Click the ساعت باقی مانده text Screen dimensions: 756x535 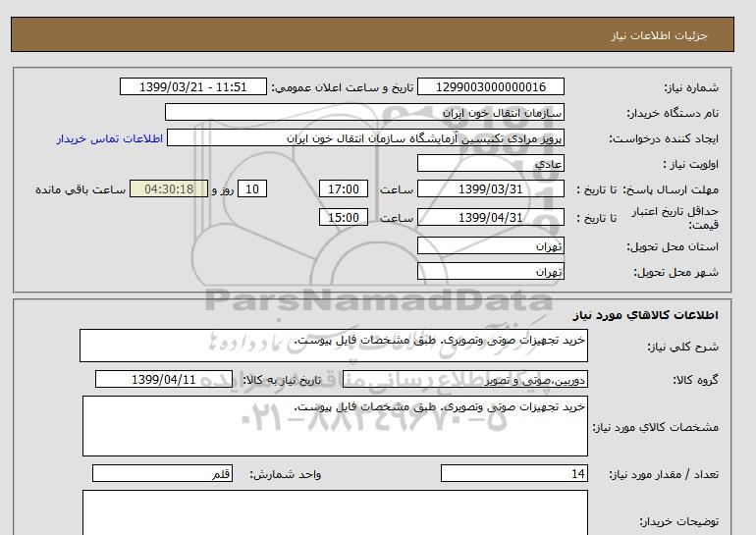pyautogui.click(x=81, y=189)
